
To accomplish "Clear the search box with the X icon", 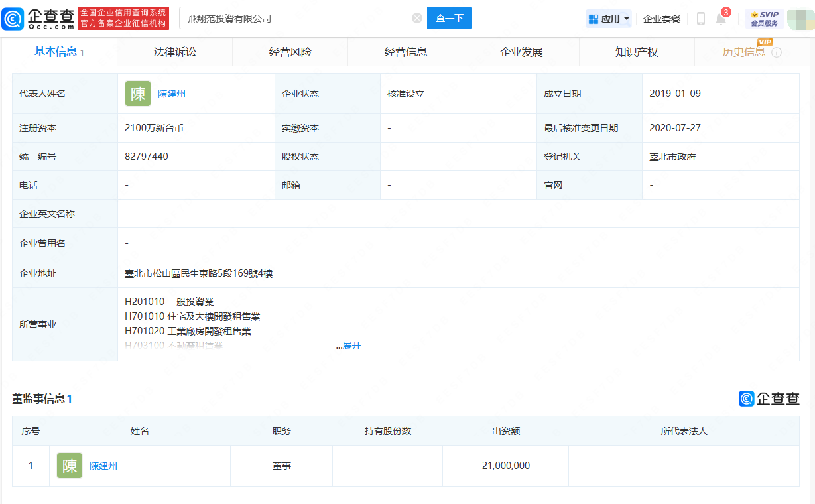I will pyautogui.click(x=417, y=18).
